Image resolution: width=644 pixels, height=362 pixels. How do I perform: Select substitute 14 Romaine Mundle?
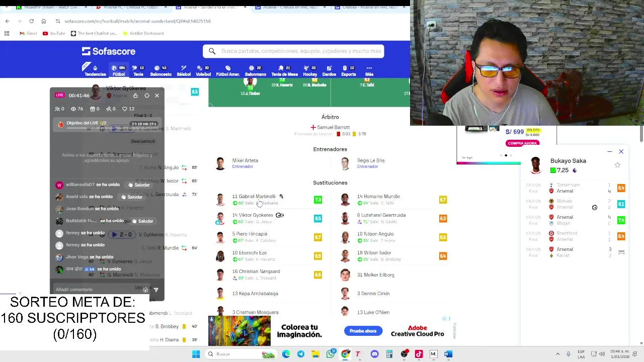[393, 200]
